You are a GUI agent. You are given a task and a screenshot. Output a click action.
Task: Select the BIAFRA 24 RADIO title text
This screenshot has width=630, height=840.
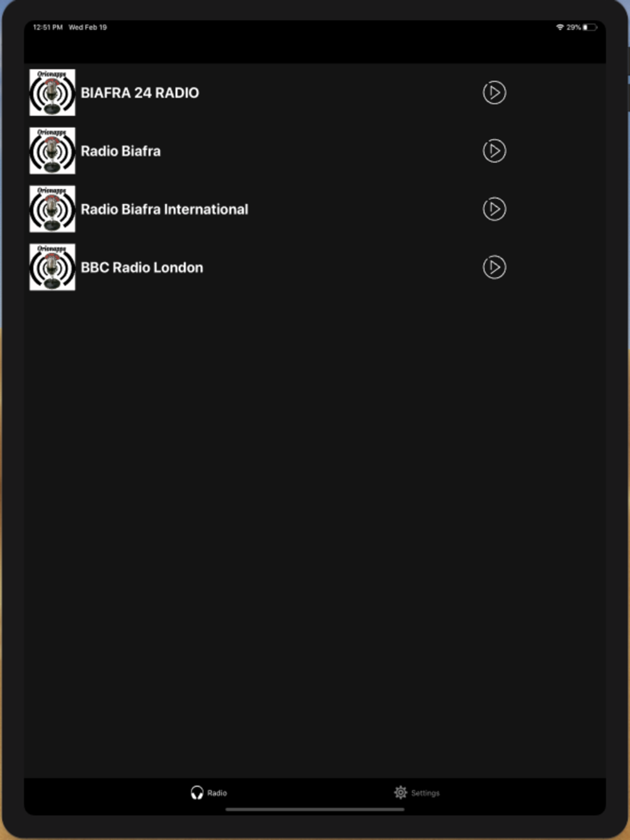pyautogui.click(x=140, y=93)
